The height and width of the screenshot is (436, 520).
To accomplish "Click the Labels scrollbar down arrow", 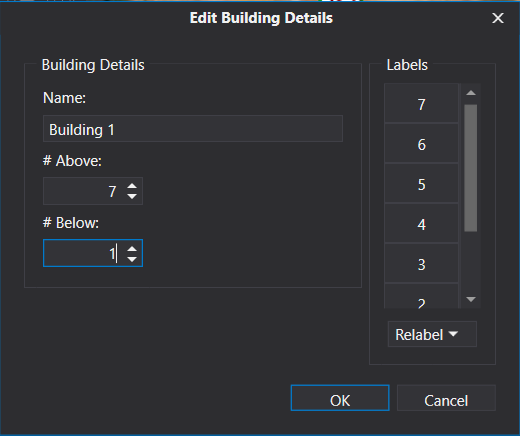I will pos(471,299).
